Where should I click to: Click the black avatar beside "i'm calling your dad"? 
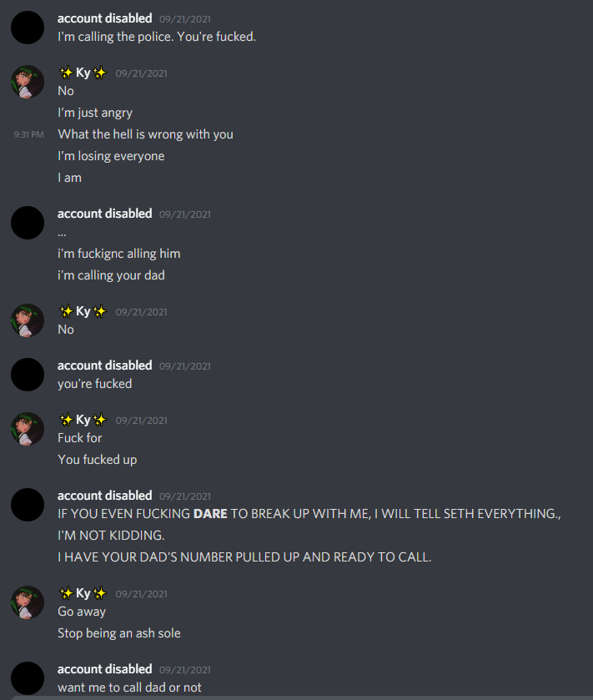28,223
